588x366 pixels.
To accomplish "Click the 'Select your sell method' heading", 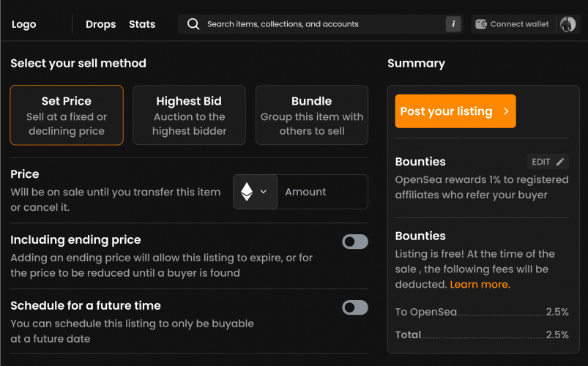I will click(78, 64).
